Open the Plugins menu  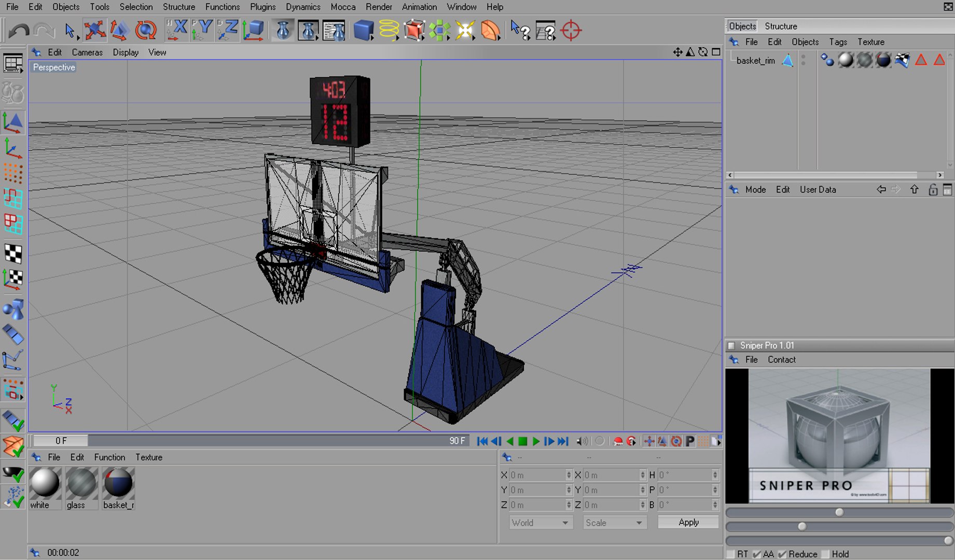point(263,7)
